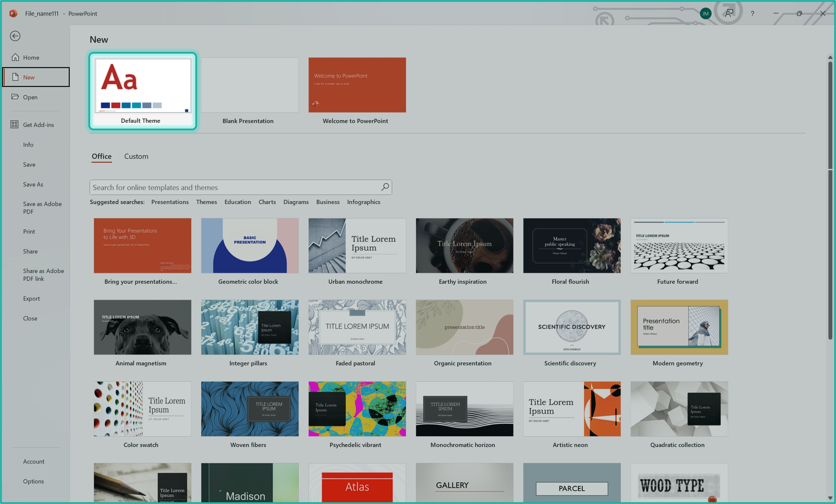Switch to the Custom templates tab

(136, 156)
